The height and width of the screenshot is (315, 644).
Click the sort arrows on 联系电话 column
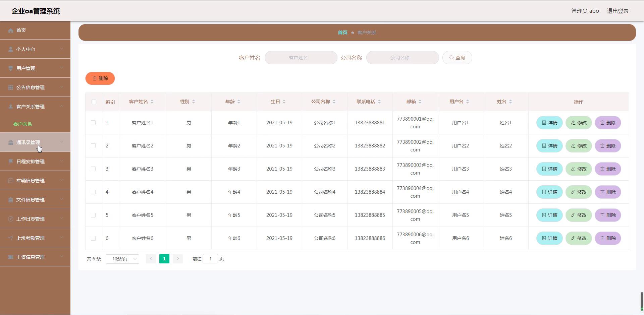coord(379,102)
